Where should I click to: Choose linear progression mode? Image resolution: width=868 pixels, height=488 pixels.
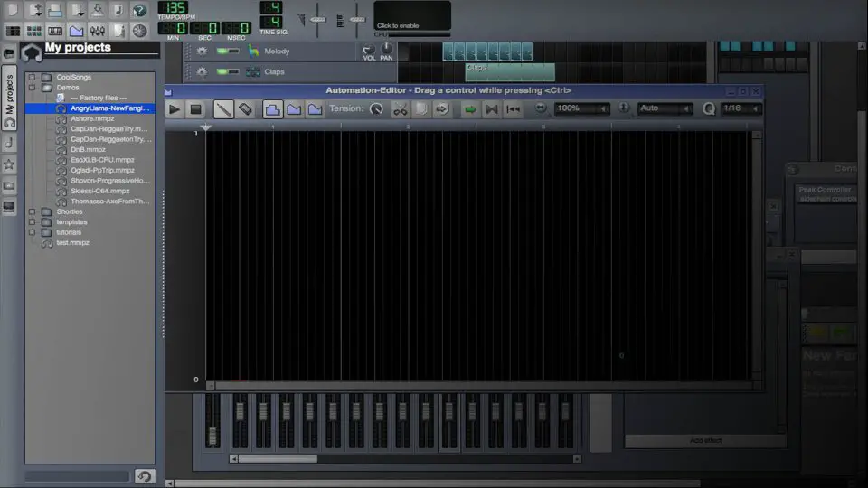tap(294, 109)
